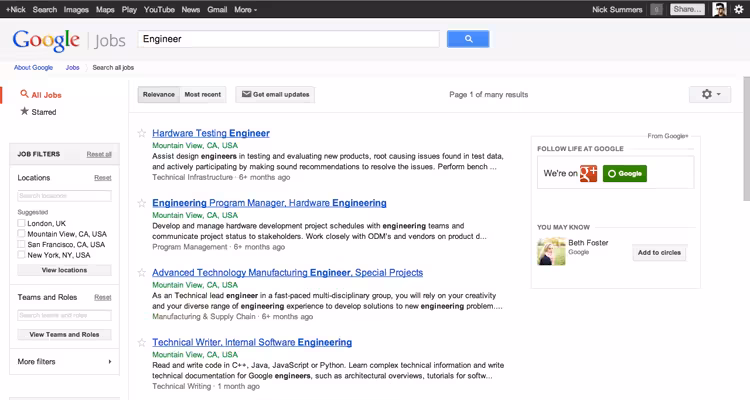
Task: Click 'Technical Writing' category text
Action: click(x=181, y=386)
